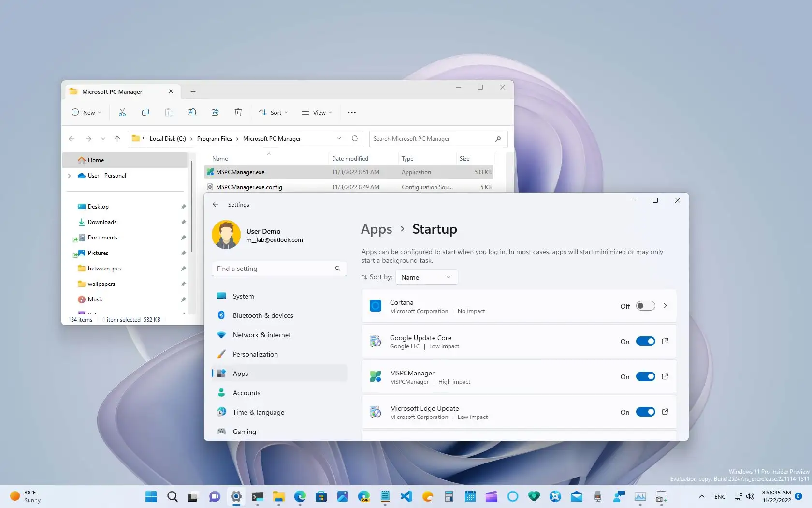
Task: Turn off Microsoft Edge Update startup toggle
Action: click(645, 412)
